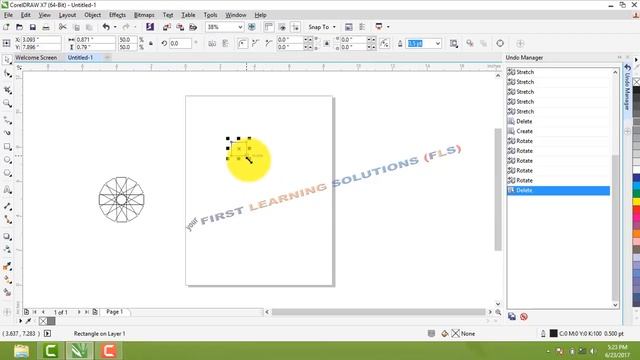Click the Convert to curves button
640x360 pixels.
coord(500,43)
